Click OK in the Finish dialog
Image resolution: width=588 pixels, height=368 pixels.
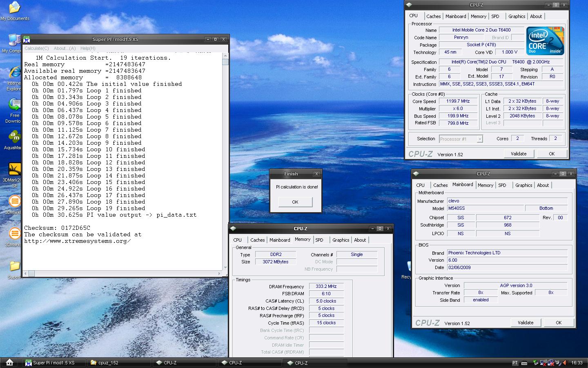coord(295,202)
